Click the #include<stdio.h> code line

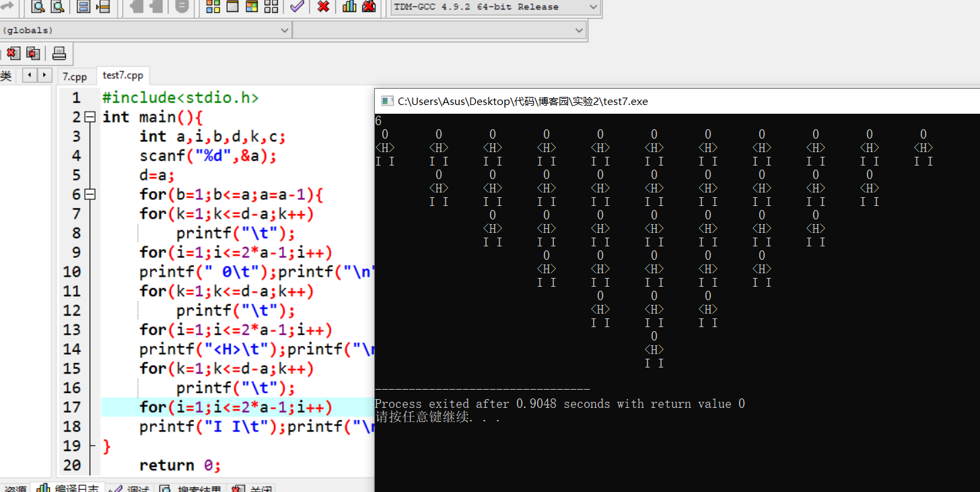pyautogui.click(x=180, y=98)
